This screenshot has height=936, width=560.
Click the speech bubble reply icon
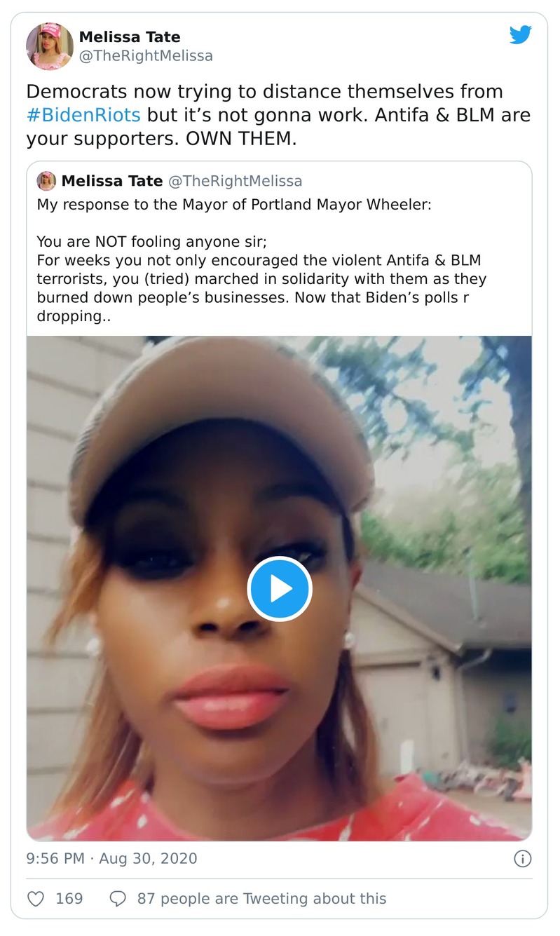pos(118,898)
